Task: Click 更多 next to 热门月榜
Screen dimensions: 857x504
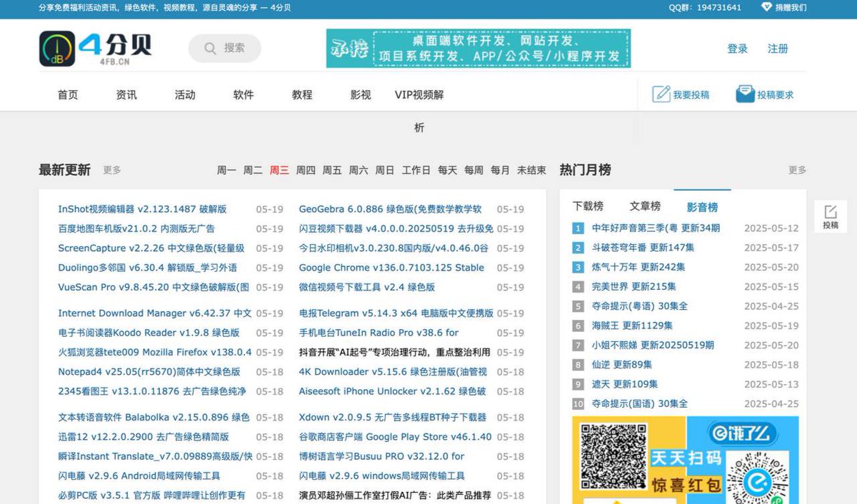Action: click(x=798, y=170)
